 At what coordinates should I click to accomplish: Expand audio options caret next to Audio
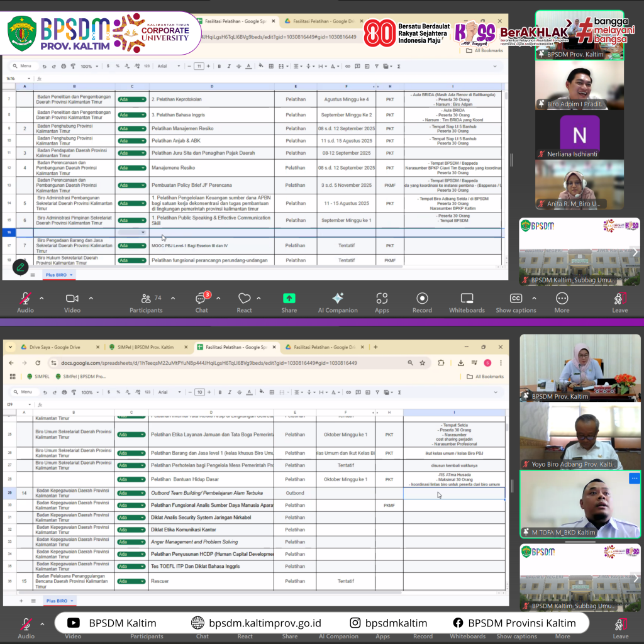click(x=42, y=298)
